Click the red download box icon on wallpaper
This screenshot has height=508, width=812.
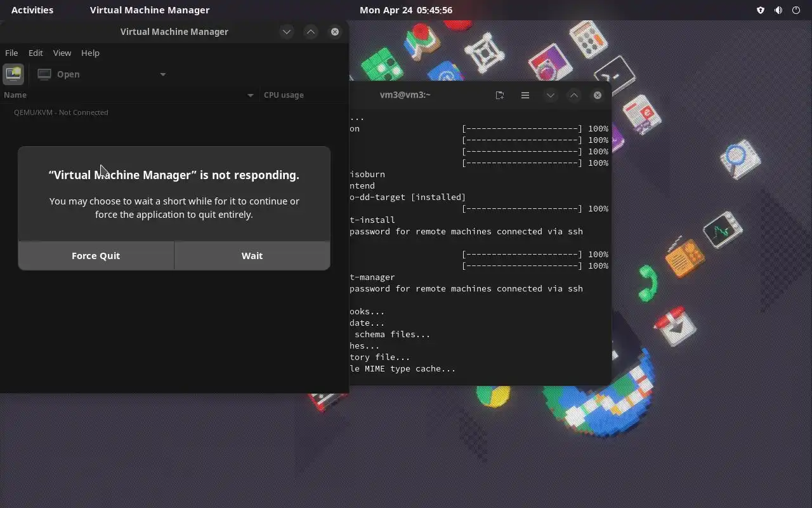675,326
